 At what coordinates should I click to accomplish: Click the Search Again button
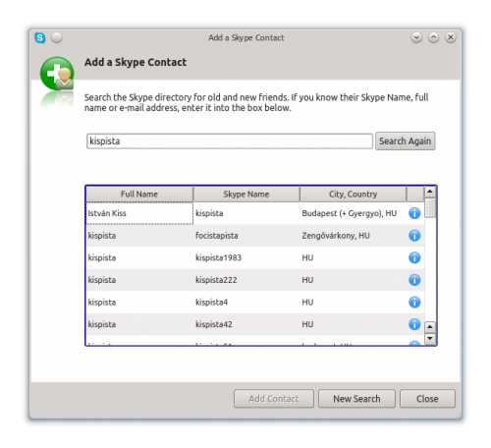(x=405, y=141)
